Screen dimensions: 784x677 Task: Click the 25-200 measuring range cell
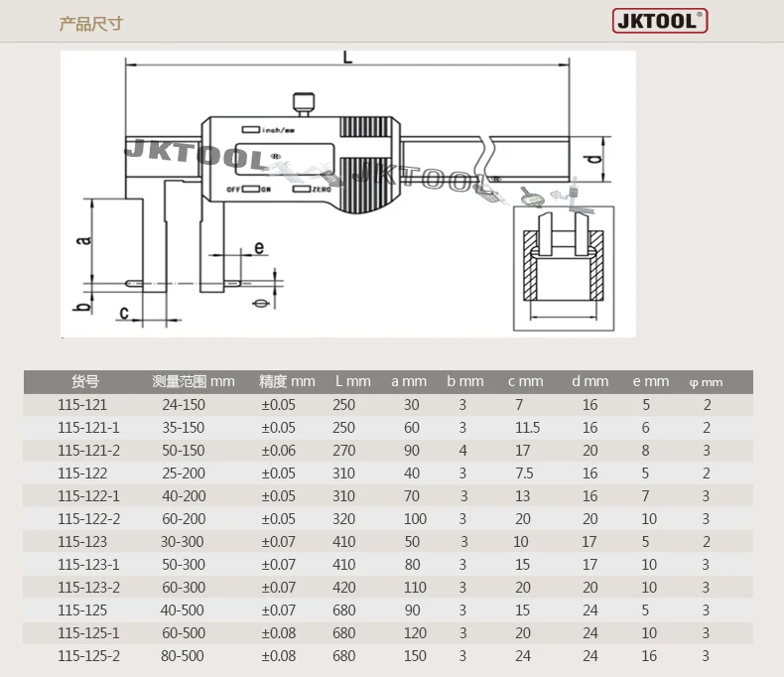pos(184,473)
